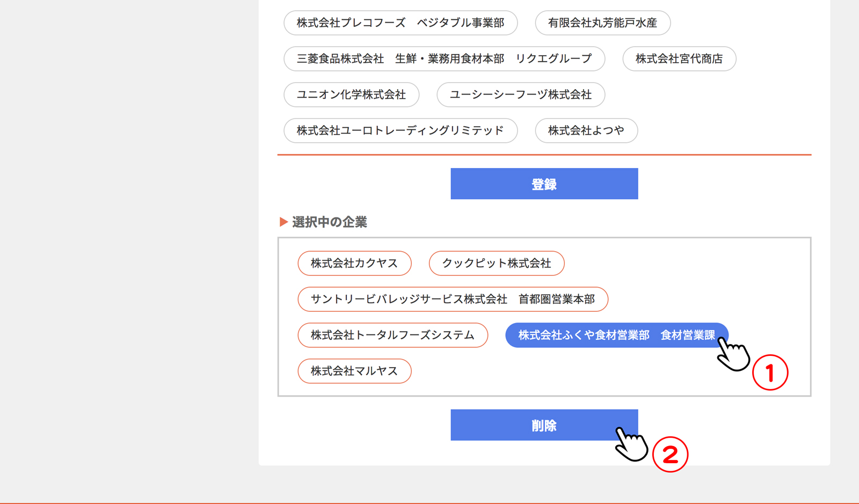Select the ユーシーシーフーヅ株式会社 pill
This screenshot has height=504, width=859.
point(520,95)
